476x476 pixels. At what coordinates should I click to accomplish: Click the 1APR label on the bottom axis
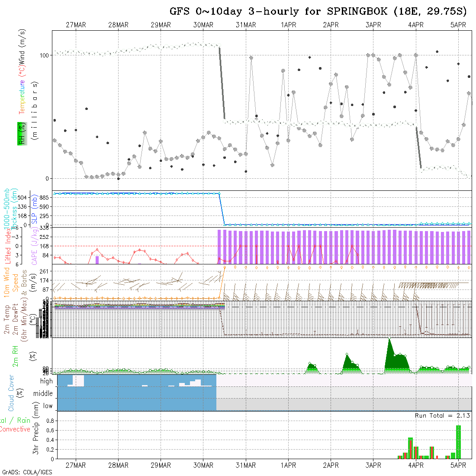[288, 465]
